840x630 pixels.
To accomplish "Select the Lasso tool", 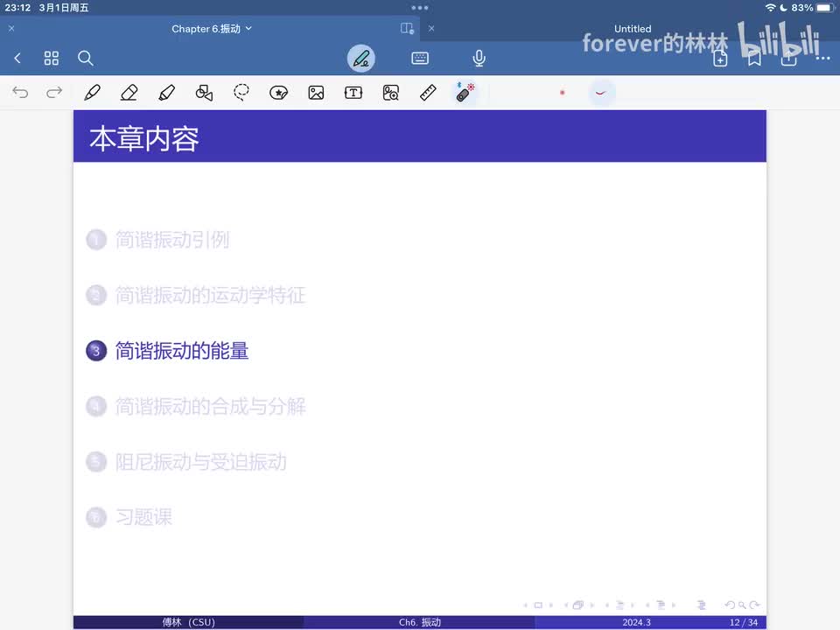I will pos(241,93).
